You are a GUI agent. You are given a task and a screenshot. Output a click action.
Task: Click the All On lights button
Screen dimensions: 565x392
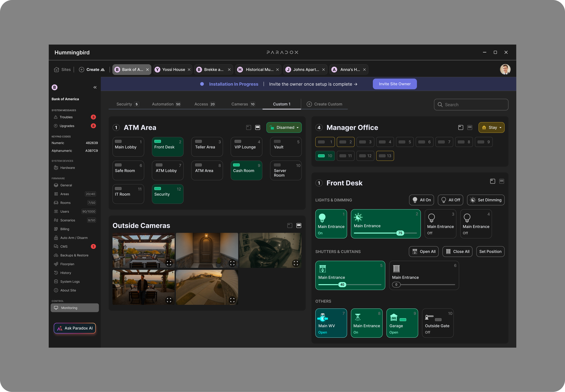[x=421, y=200]
